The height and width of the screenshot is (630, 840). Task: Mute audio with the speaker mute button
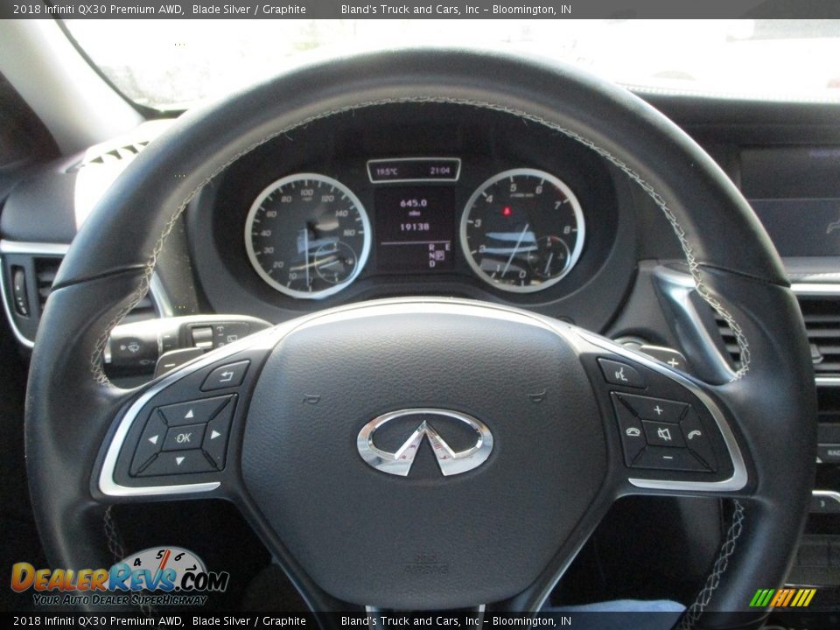coord(664,433)
